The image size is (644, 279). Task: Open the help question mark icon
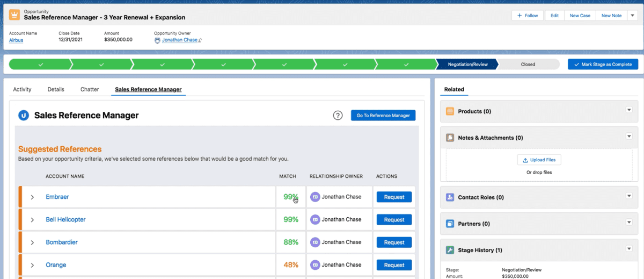338,115
